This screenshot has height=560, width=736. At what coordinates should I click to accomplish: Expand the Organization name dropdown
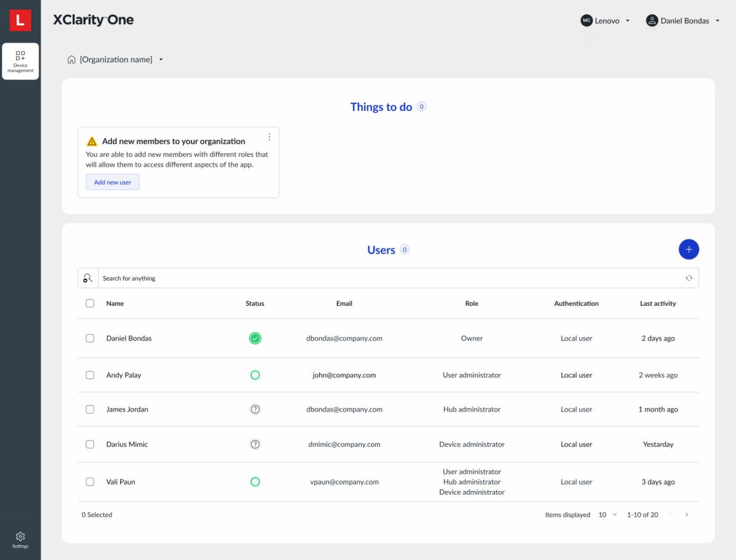(161, 60)
